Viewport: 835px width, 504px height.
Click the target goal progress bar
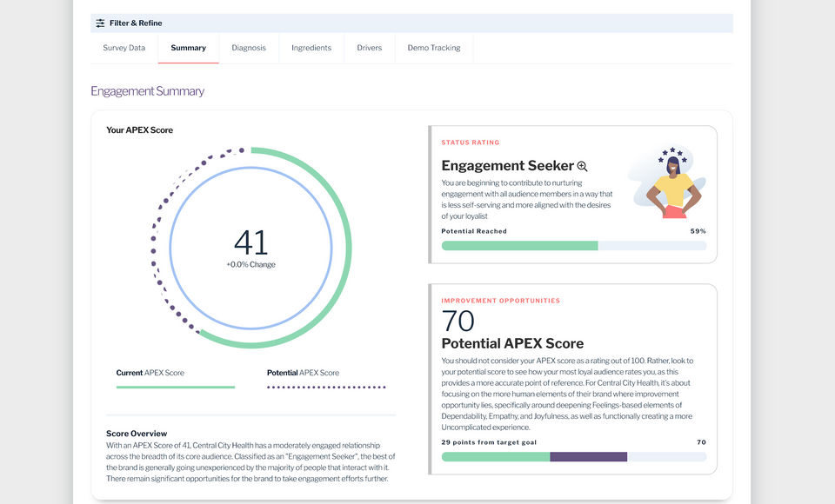click(x=573, y=457)
